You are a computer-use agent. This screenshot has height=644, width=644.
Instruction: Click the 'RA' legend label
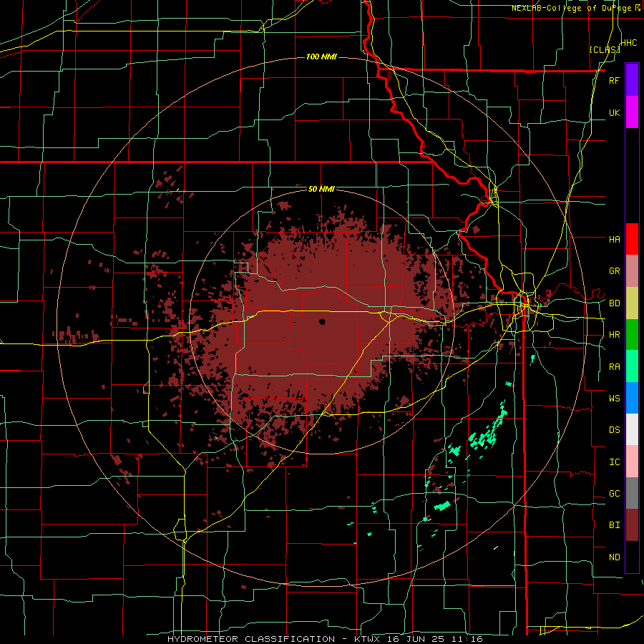[614, 367]
